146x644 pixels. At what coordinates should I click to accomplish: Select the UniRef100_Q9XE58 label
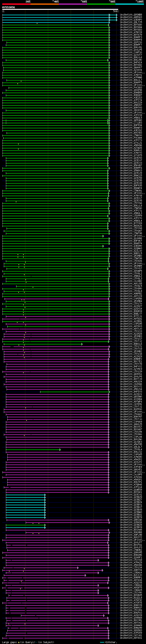131,90
